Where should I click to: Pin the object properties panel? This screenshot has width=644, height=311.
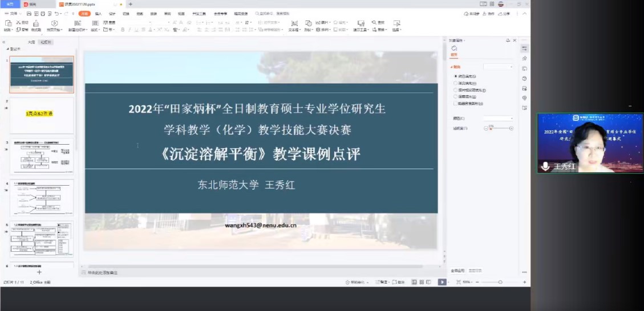(508, 40)
